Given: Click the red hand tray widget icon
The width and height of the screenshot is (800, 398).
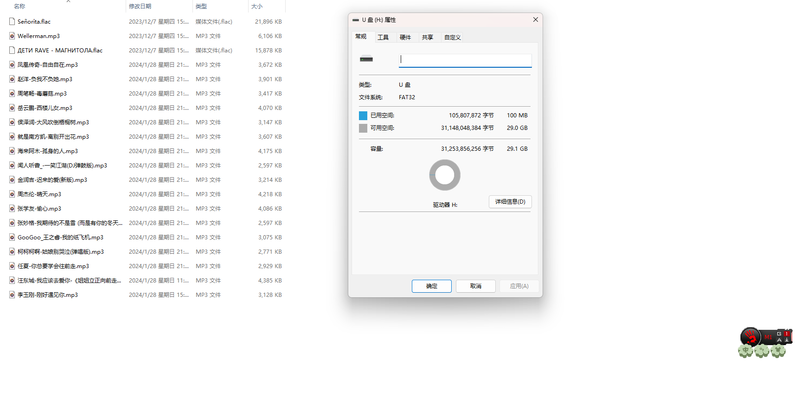Looking at the screenshot, I should click(749, 336).
